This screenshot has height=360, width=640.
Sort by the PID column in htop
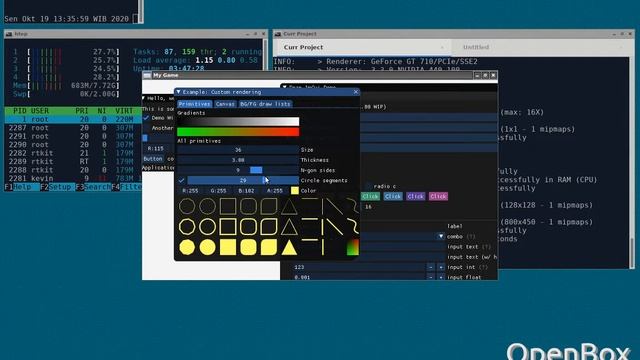click(x=19, y=111)
